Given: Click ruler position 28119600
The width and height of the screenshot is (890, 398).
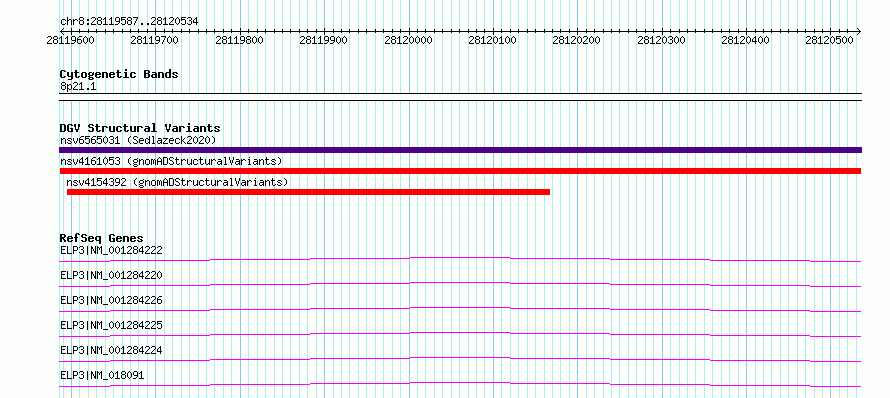Looking at the screenshot, I should [x=71, y=40].
